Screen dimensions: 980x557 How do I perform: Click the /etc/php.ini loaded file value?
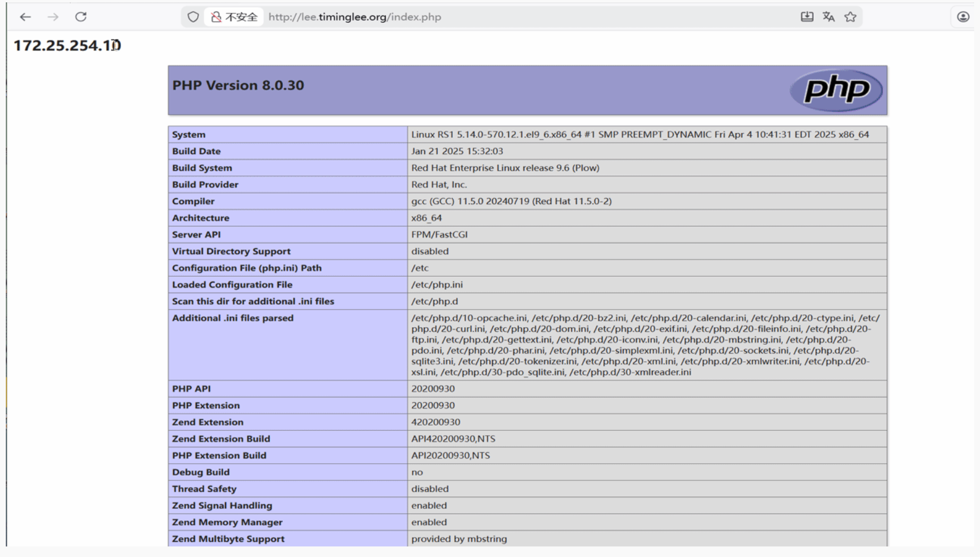click(437, 285)
